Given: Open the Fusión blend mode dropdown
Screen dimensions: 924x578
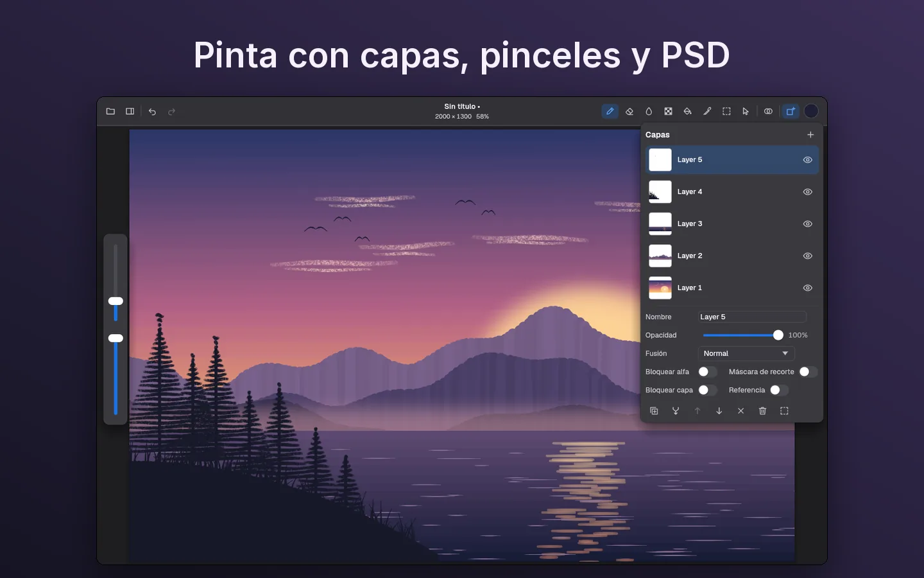Looking at the screenshot, I should point(746,354).
